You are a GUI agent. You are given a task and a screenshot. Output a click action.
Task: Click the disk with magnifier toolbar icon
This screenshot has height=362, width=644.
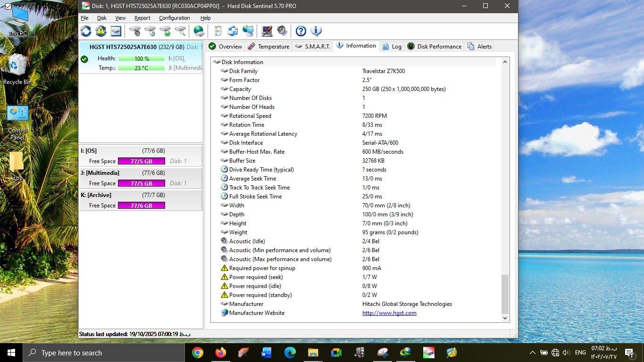(x=180, y=31)
